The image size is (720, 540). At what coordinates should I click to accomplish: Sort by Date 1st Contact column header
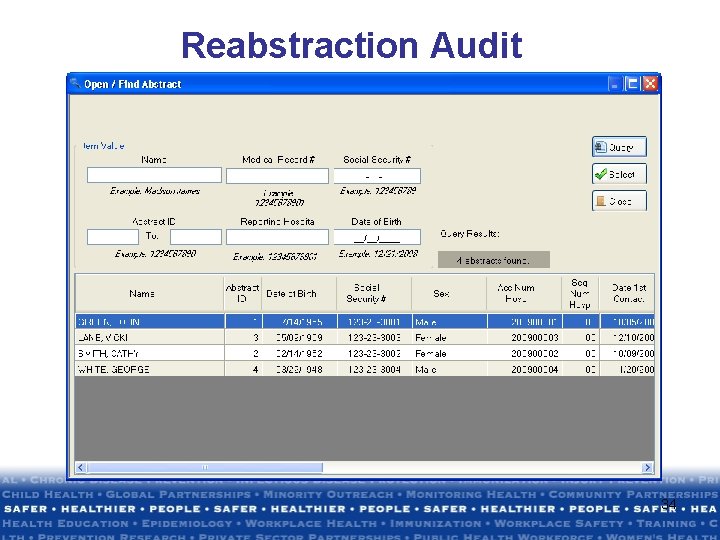(627, 293)
